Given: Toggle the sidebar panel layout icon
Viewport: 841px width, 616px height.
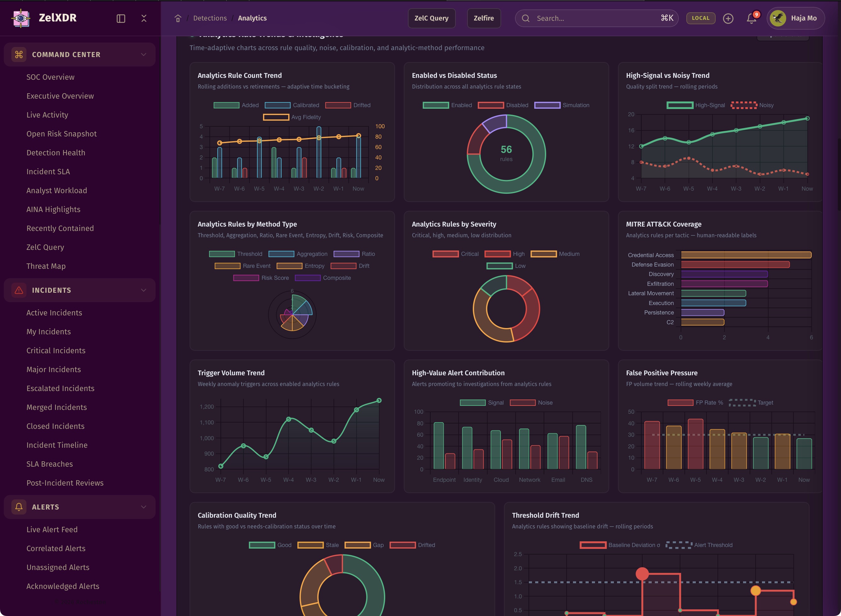Looking at the screenshot, I should click(121, 18).
